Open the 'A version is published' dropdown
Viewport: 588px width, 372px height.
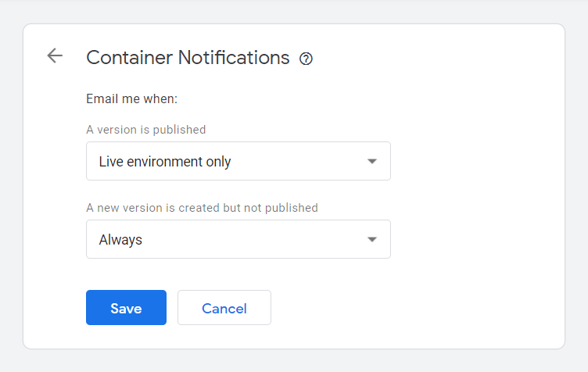[x=238, y=161]
